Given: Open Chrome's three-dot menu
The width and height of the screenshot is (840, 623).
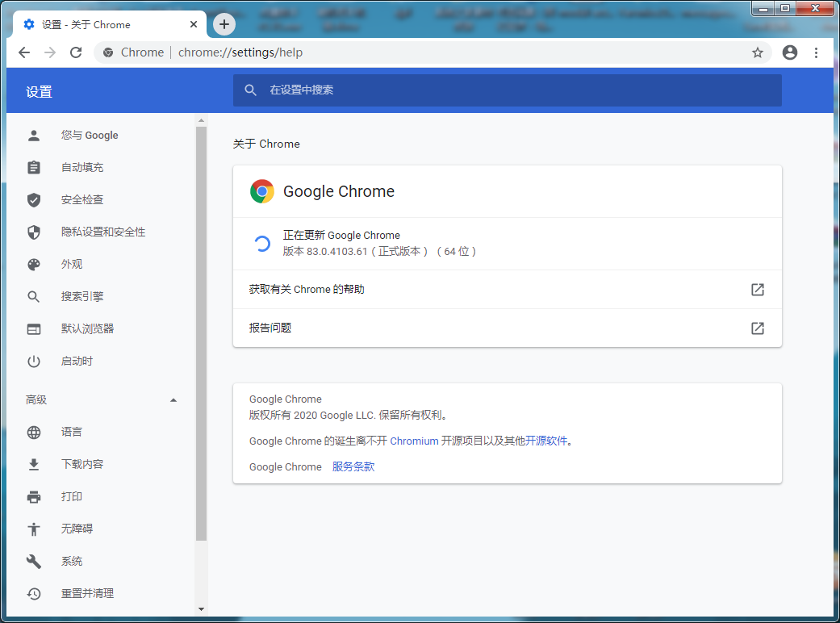Looking at the screenshot, I should (817, 52).
